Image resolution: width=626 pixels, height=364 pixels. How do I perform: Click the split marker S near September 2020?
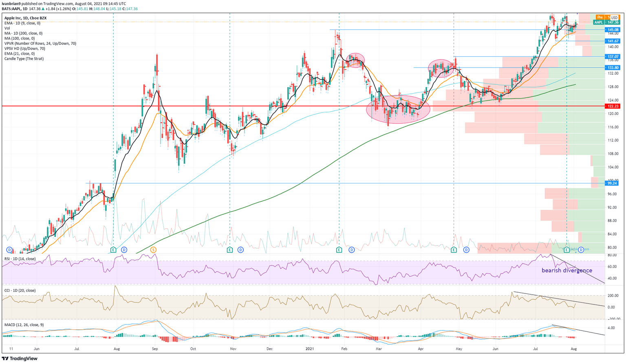[154, 249]
